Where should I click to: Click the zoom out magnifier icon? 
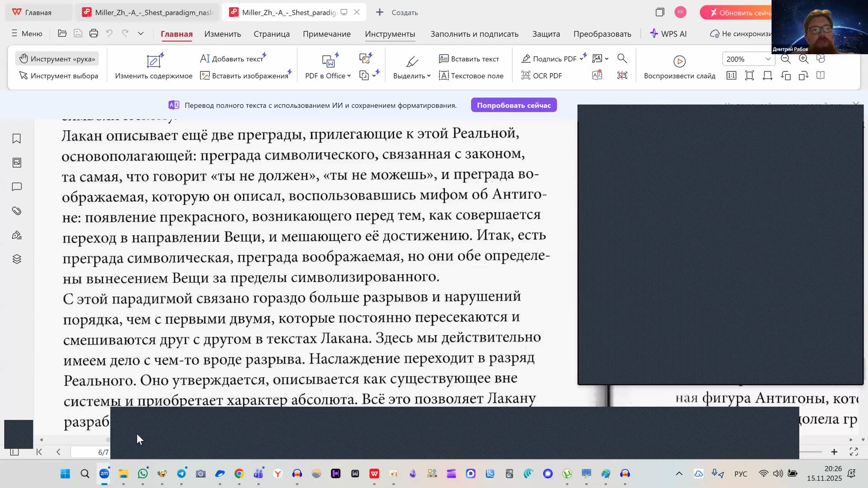786,59
